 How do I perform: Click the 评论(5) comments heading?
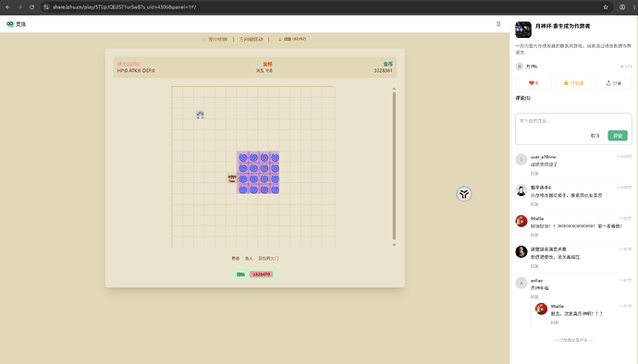(x=522, y=98)
